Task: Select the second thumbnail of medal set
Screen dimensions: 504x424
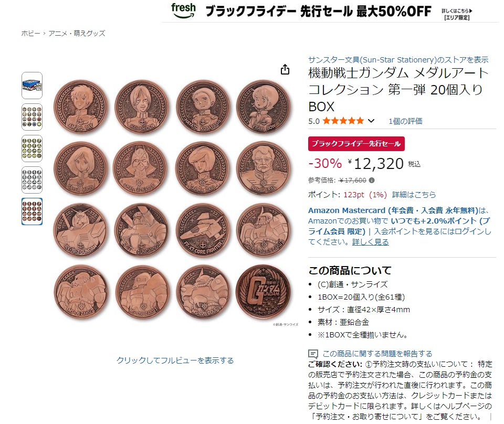Action: click(x=32, y=117)
